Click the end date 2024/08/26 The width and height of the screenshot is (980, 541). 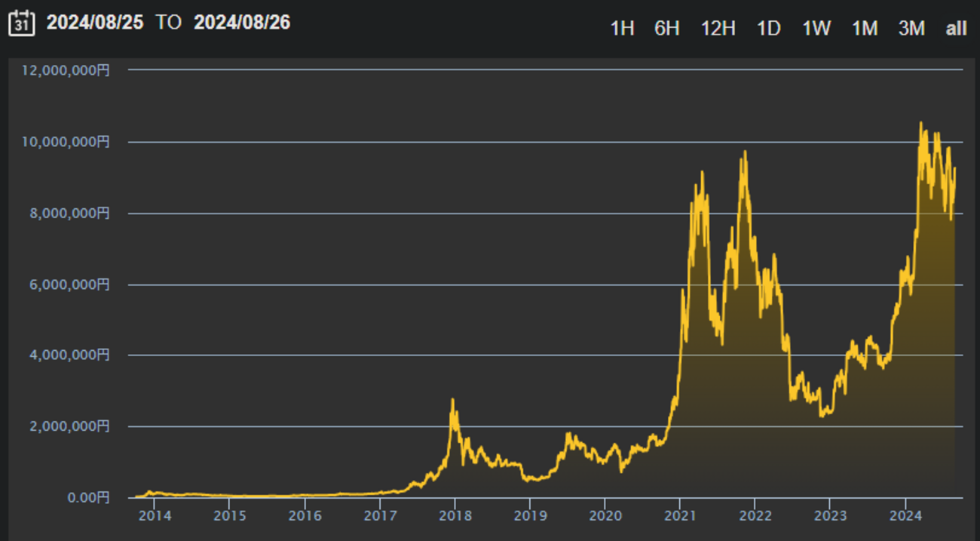[x=241, y=23]
